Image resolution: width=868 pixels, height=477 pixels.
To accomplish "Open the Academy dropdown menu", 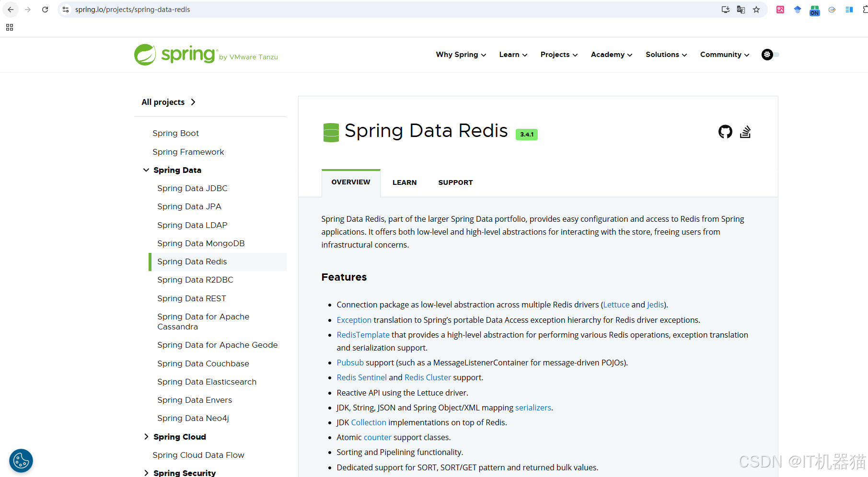I will click(612, 55).
